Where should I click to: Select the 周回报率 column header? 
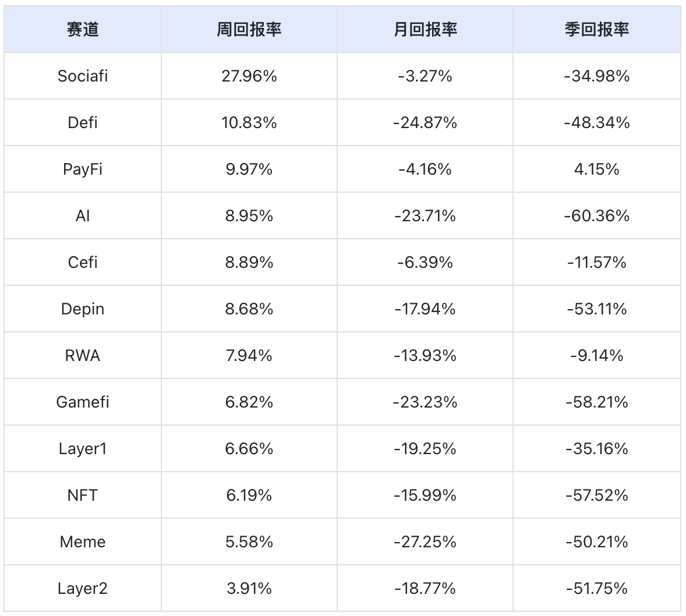pos(249,29)
